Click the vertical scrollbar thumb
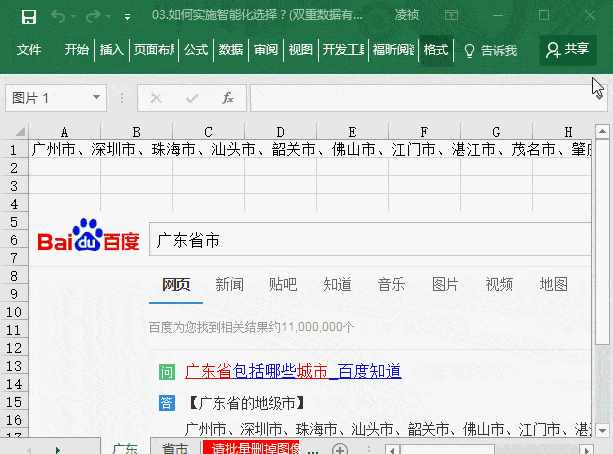Image resolution: width=613 pixels, height=454 pixels. (602, 242)
